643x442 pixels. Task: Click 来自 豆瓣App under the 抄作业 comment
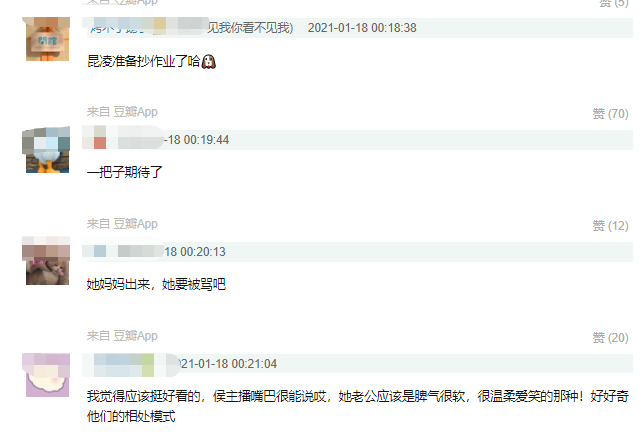click(122, 112)
